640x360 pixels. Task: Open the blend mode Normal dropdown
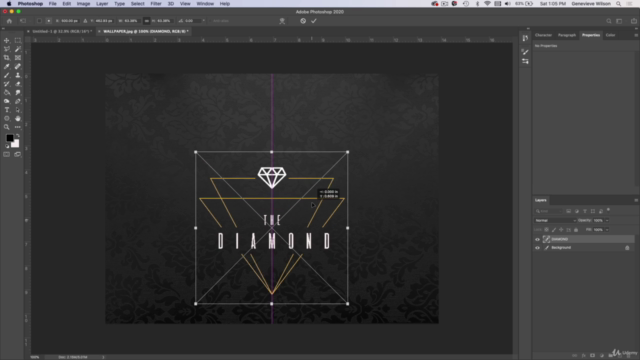click(555, 220)
